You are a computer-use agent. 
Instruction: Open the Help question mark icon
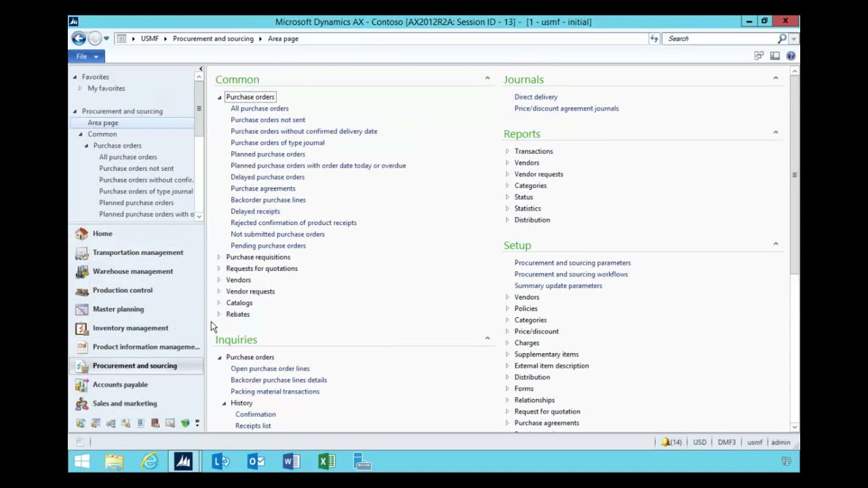click(791, 56)
